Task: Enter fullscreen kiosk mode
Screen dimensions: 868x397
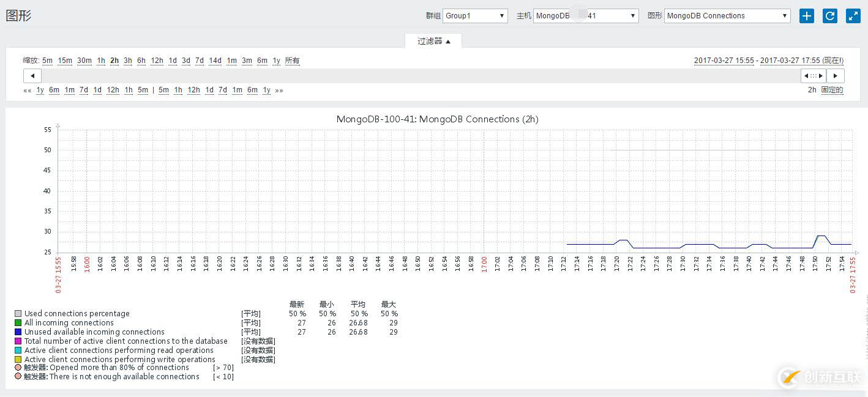Action: [853, 16]
